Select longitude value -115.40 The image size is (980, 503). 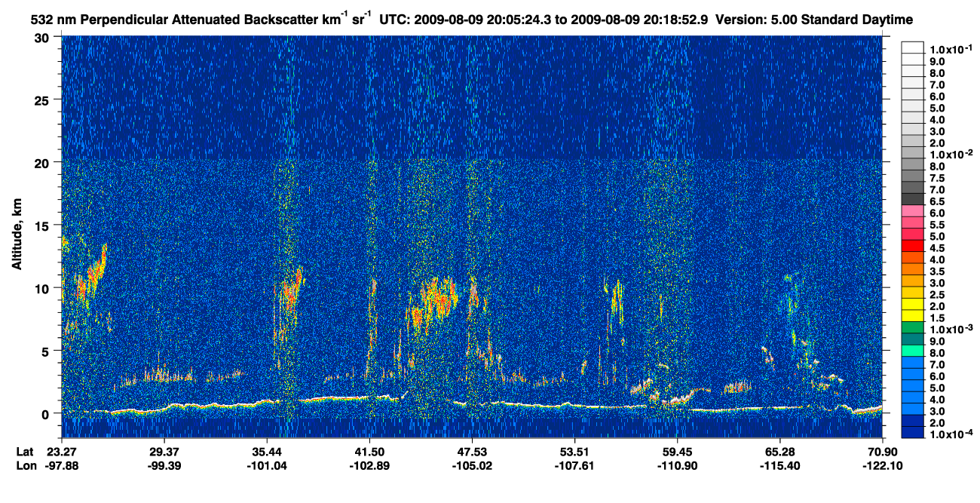(x=779, y=465)
